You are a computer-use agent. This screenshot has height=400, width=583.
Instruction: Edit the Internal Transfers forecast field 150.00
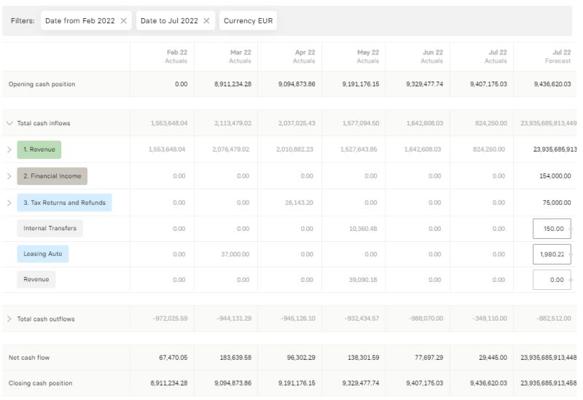click(552, 229)
